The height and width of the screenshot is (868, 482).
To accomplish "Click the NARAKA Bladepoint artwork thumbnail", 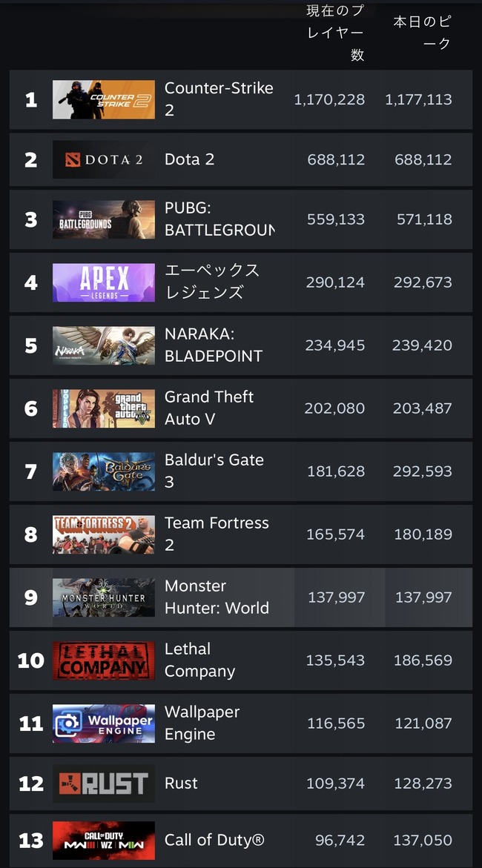I will [x=104, y=345].
